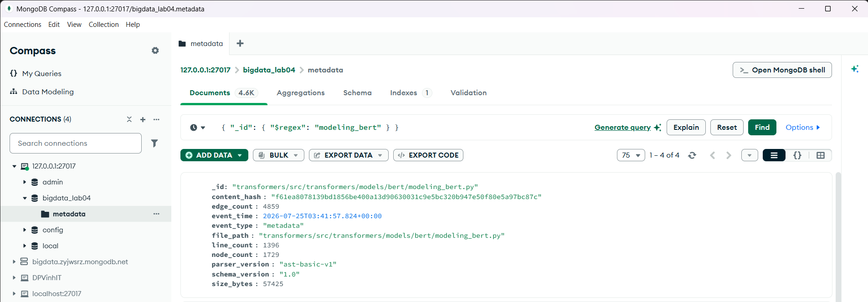
Task: Open new tab with plus icon
Action: tap(240, 43)
